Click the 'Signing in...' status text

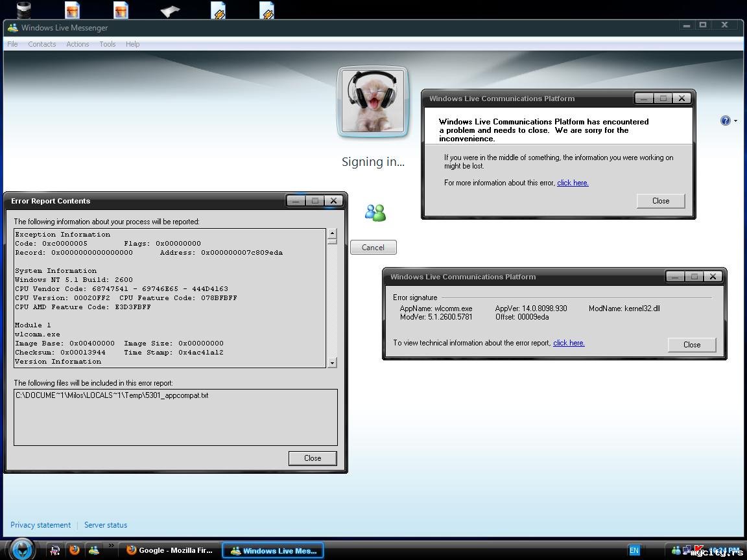(x=373, y=162)
